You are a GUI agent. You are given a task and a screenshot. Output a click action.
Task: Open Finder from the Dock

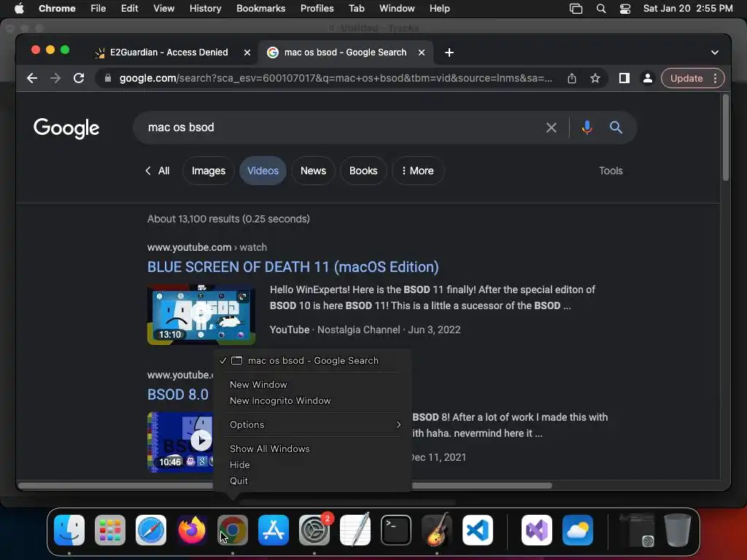pyautogui.click(x=69, y=529)
